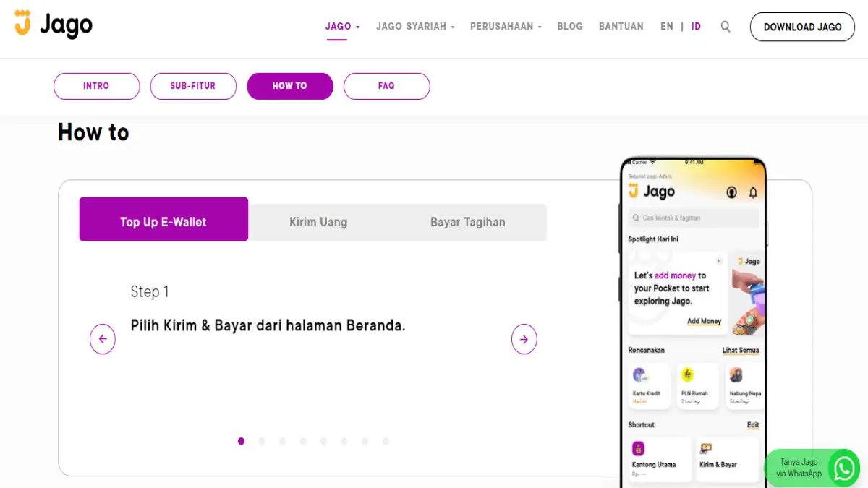Tap the PLN Rumah icon in phone

tap(688, 375)
